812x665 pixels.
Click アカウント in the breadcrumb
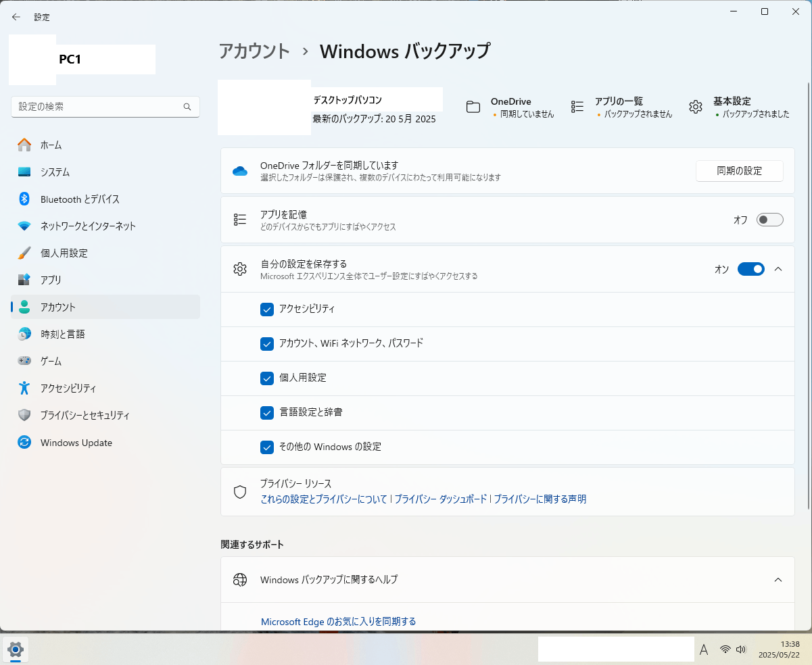[x=254, y=51]
